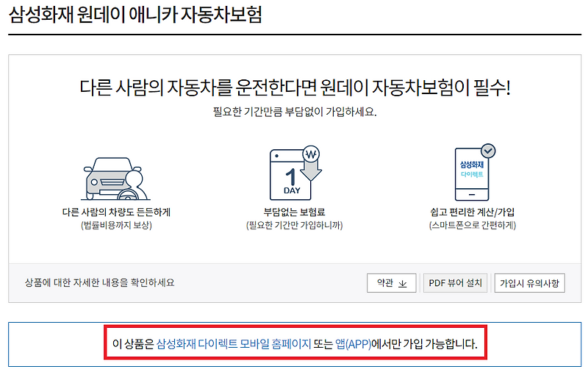Open 가입시 유의사항 button

[529, 283]
